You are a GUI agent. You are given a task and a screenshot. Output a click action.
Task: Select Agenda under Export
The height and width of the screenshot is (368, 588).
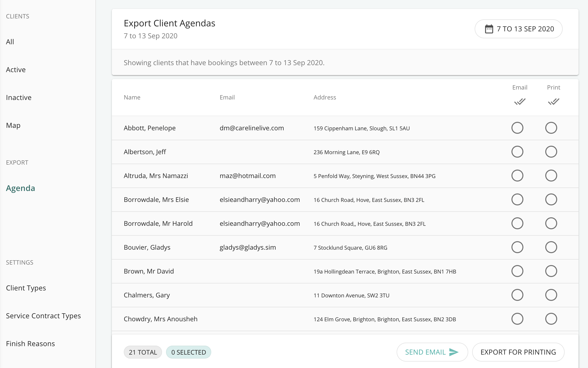20,188
